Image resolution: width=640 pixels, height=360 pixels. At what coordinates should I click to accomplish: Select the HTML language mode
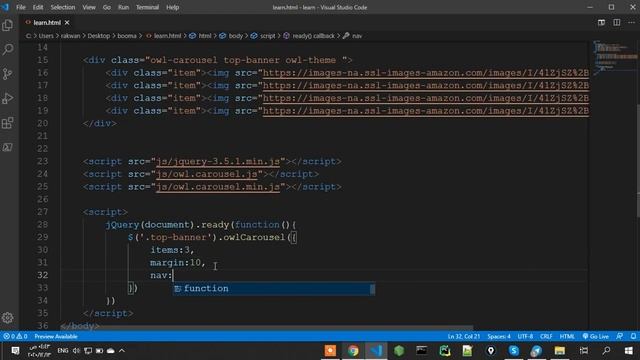[567, 336]
